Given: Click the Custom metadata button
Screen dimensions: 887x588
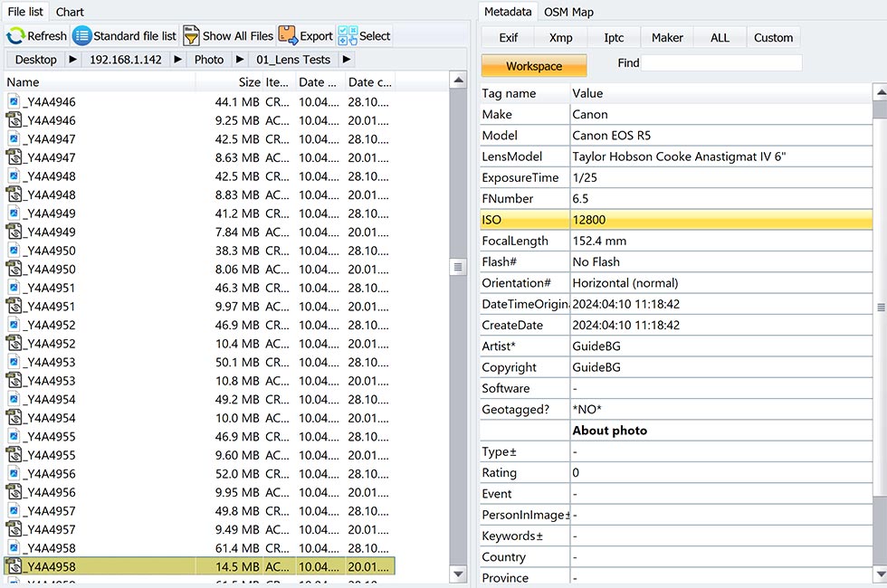Looking at the screenshot, I should click(773, 38).
